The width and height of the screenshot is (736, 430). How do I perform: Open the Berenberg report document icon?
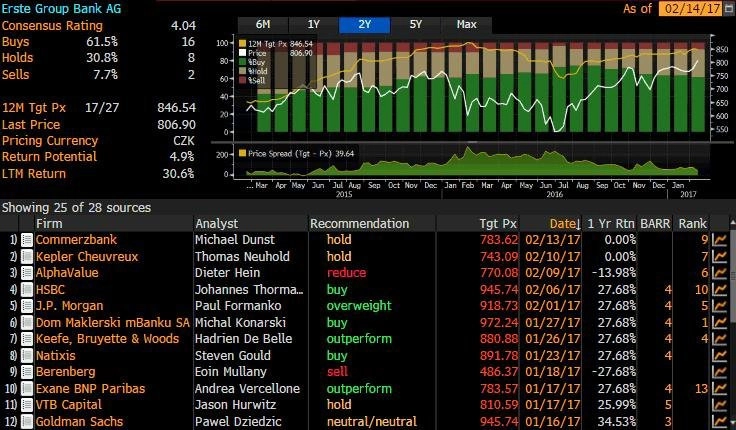coord(27,372)
